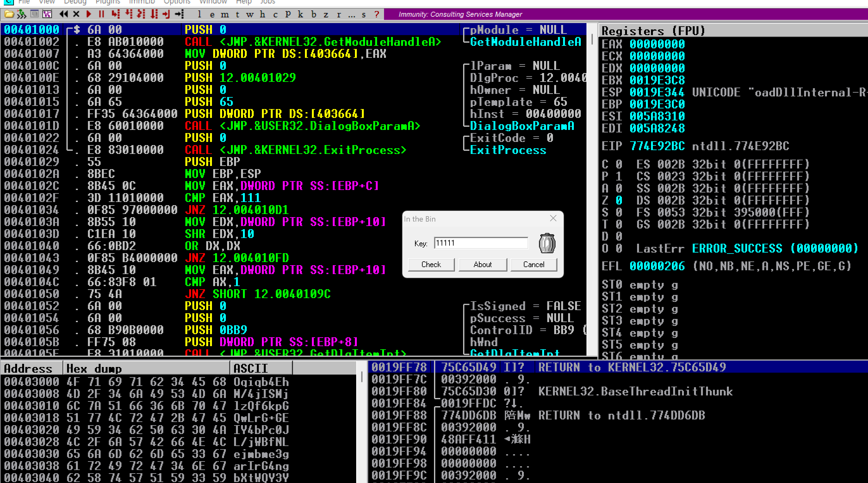Click the Step over icon
This screenshot has height=483, width=868.
(x=128, y=14)
